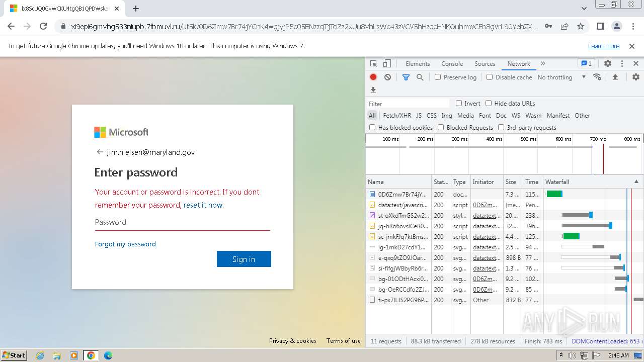Enable Preserve log checkbox
The image size is (644, 362).
click(x=438, y=77)
